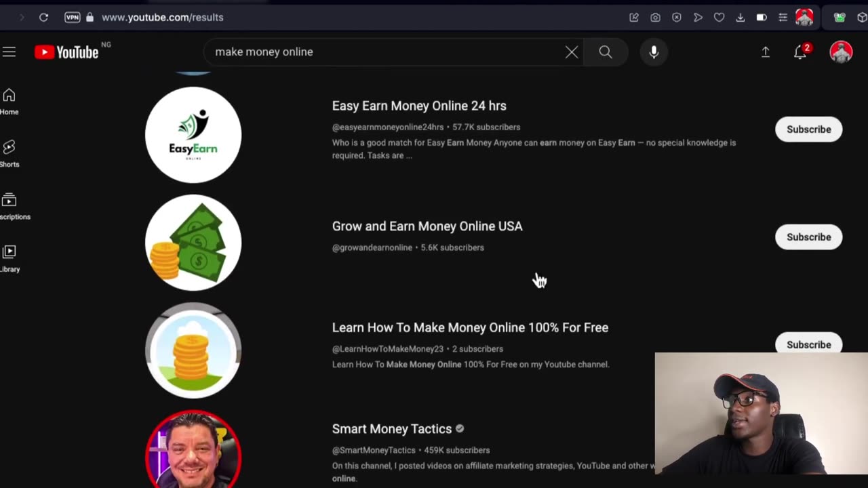868x488 pixels.
Task: Open the battery saver icon
Action: point(762,18)
